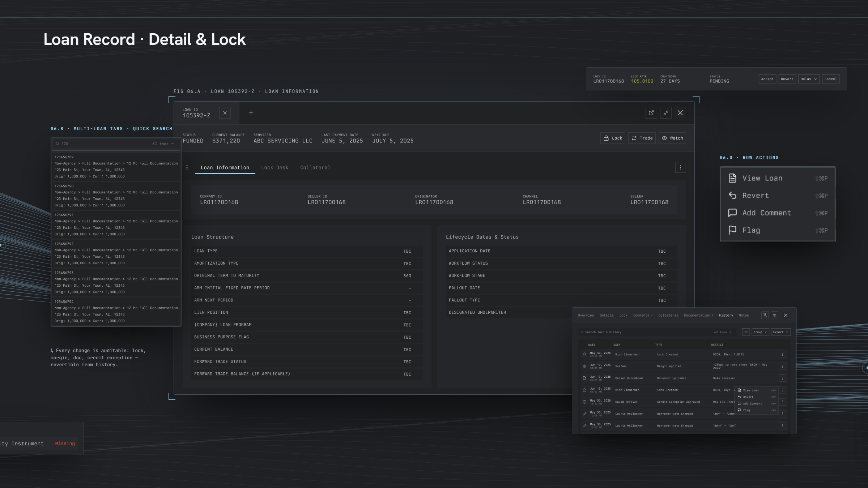Screen dimensions: 868x488
Task: Choose Add Comment in large Row Actions menu
Action: [778, 213]
